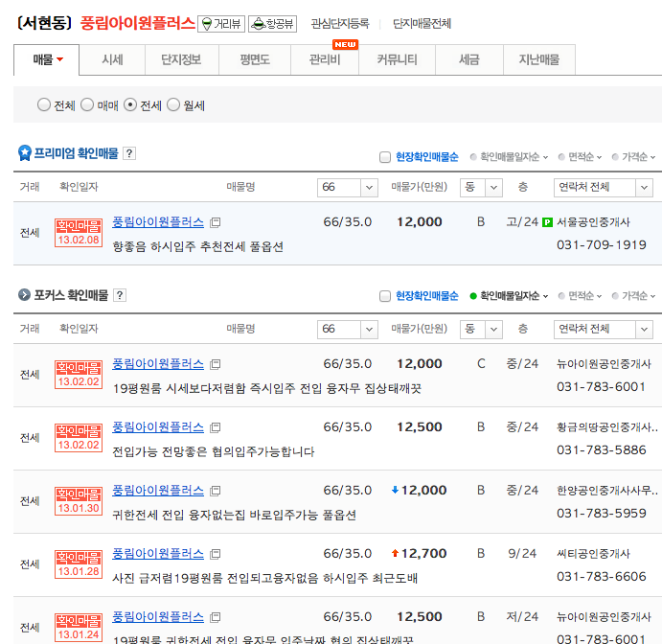Click the red 풍림아이원플러스 complex title
The height and width of the screenshot is (644, 662).
pyautogui.click(x=138, y=23)
